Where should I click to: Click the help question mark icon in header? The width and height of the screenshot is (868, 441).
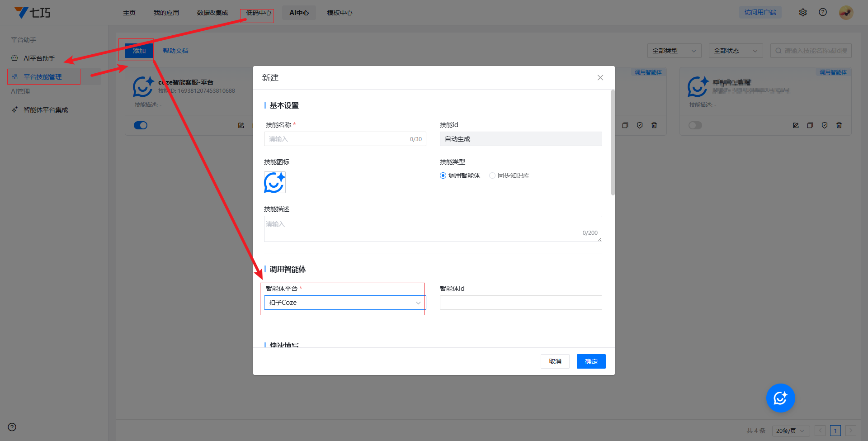(823, 12)
